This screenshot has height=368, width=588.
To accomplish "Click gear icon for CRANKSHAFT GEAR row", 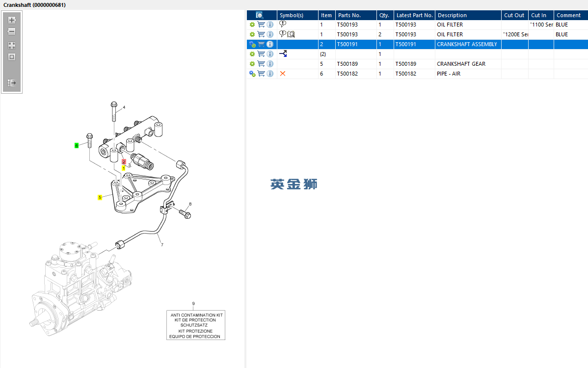I will (252, 64).
